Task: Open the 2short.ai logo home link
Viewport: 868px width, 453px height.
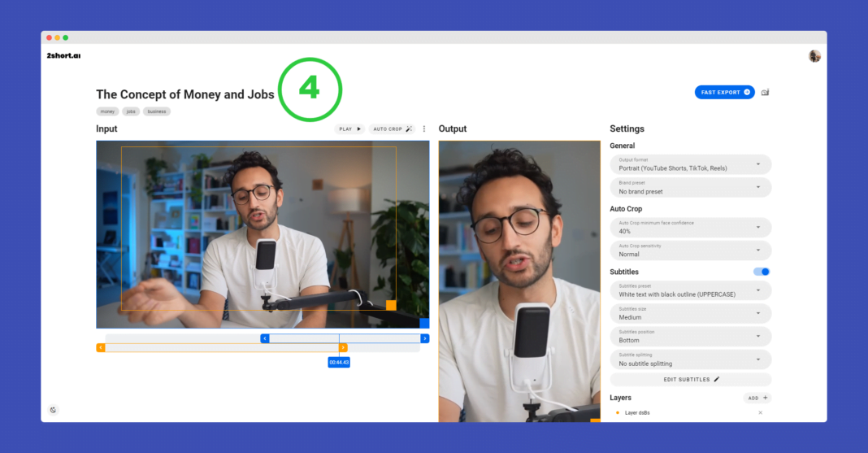Action: tap(63, 55)
